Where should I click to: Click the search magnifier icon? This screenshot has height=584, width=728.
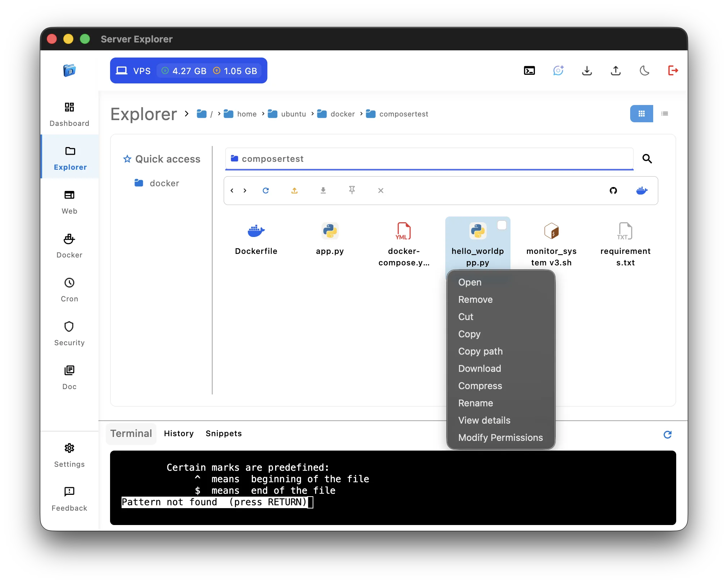point(647,159)
